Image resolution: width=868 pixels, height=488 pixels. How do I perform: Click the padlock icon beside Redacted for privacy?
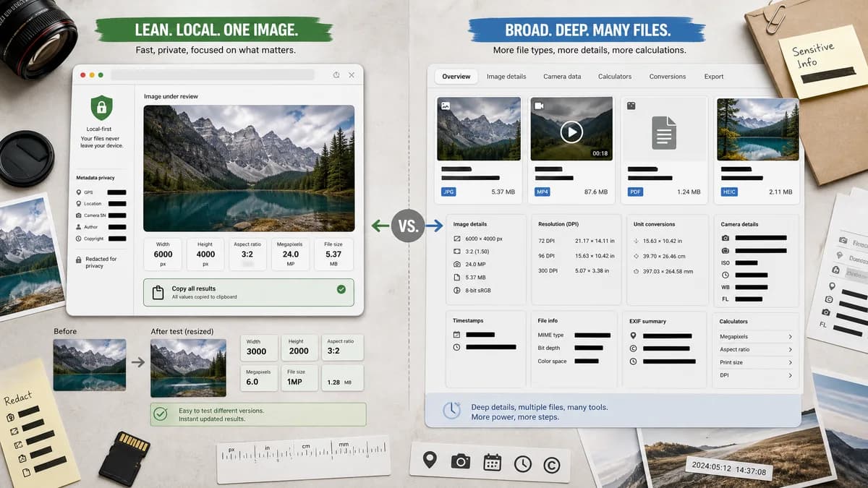pos(79,260)
